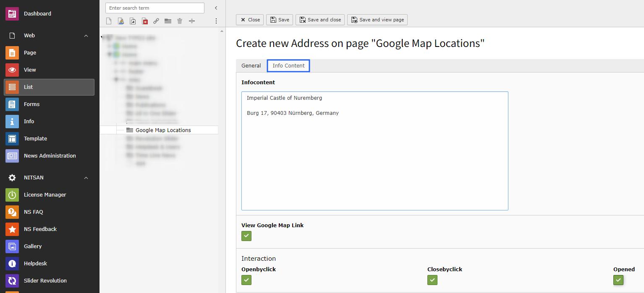Open the License Manager module
Screen dimensions: 644x293
click(49, 194)
